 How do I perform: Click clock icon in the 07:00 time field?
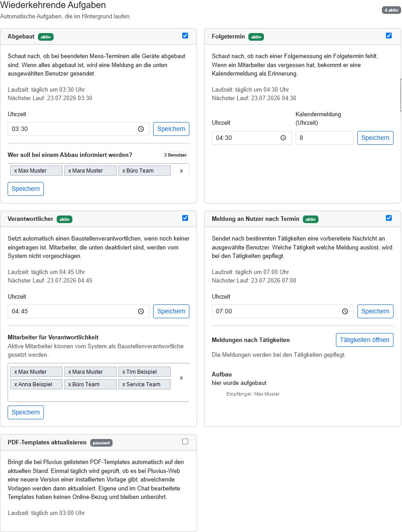click(345, 312)
